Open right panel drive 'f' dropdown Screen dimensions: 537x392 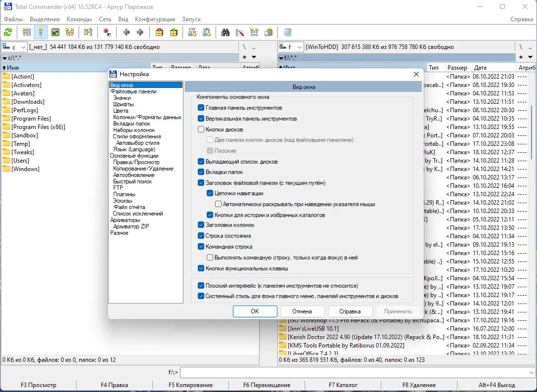pyautogui.click(x=290, y=47)
